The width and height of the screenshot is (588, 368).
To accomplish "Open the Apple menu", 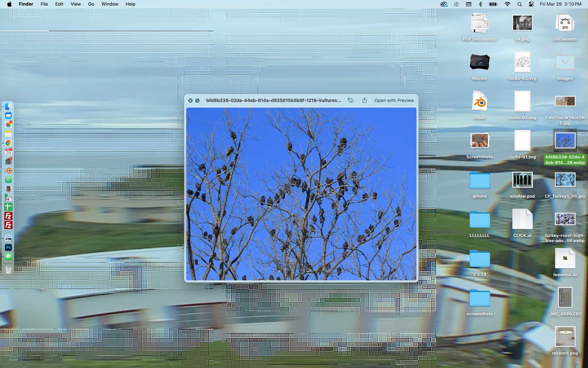I will [9, 4].
